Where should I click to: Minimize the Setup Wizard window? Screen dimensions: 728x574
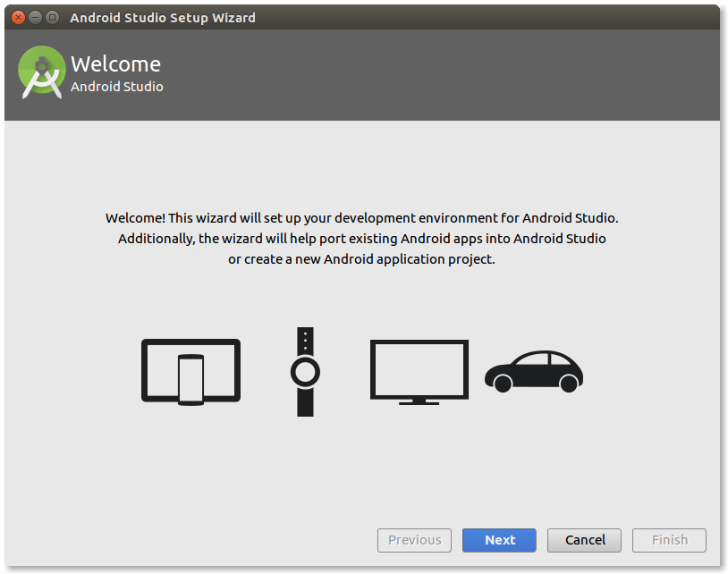(35, 18)
